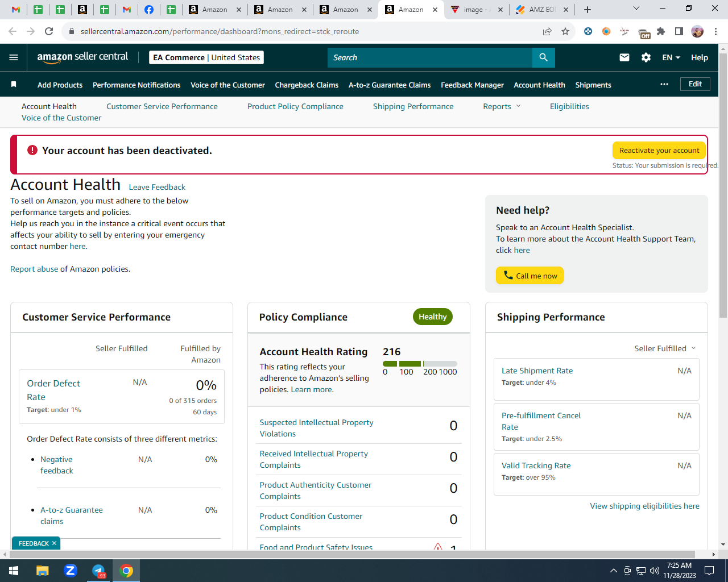Open the Leave Feedback link
The height and width of the screenshot is (582, 728).
click(157, 187)
